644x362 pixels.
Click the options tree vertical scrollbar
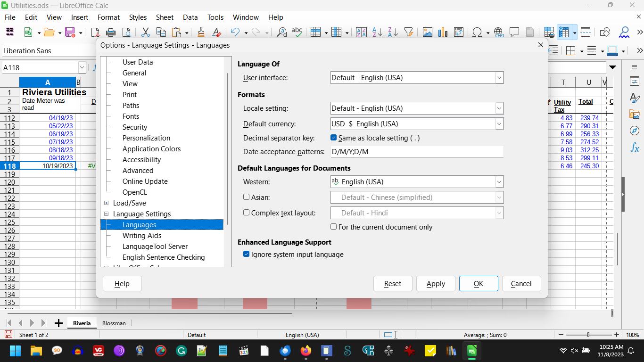coord(228,148)
